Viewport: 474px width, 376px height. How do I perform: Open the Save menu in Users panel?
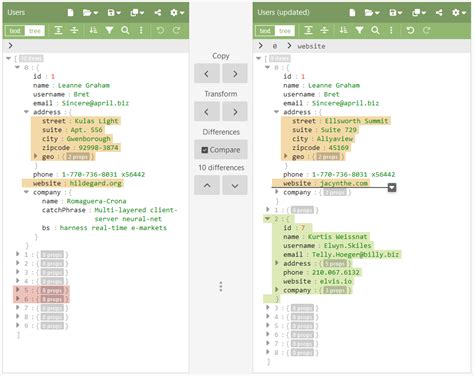[x=114, y=13]
